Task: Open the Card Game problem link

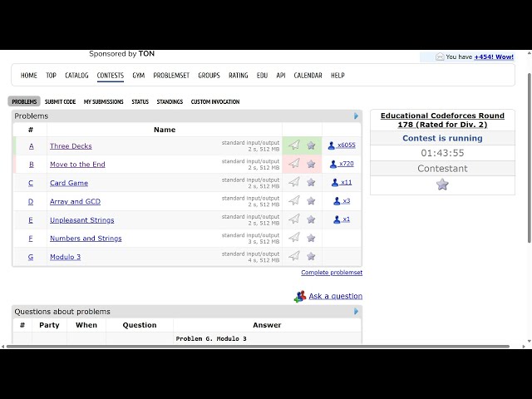Action: [69, 183]
